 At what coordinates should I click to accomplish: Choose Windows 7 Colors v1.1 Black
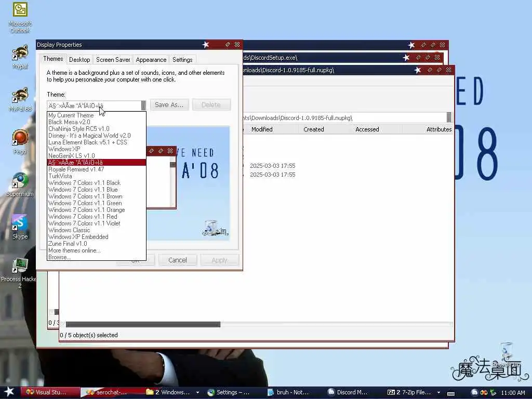96,183
